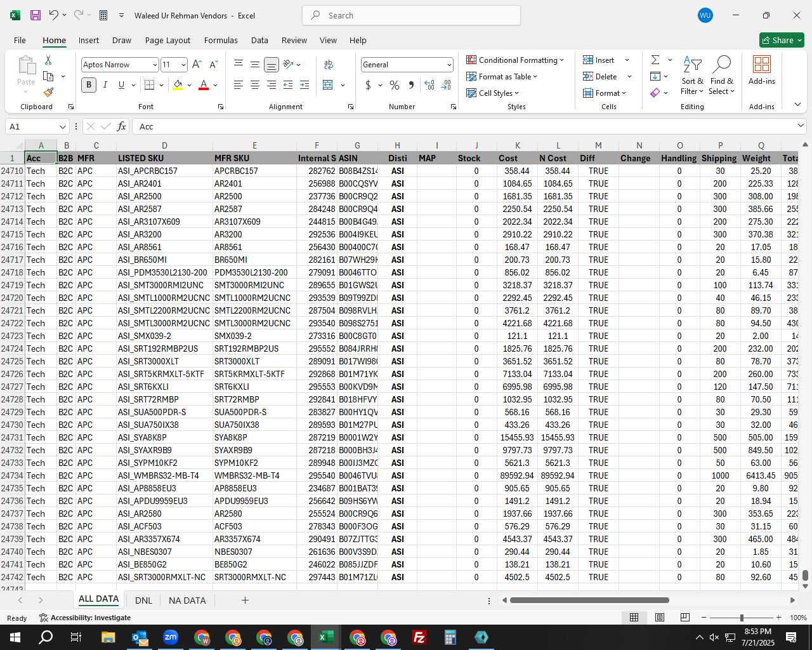Click the Borders icon
This screenshot has height=650, width=812.
pyautogui.click(x=149, y=84)
